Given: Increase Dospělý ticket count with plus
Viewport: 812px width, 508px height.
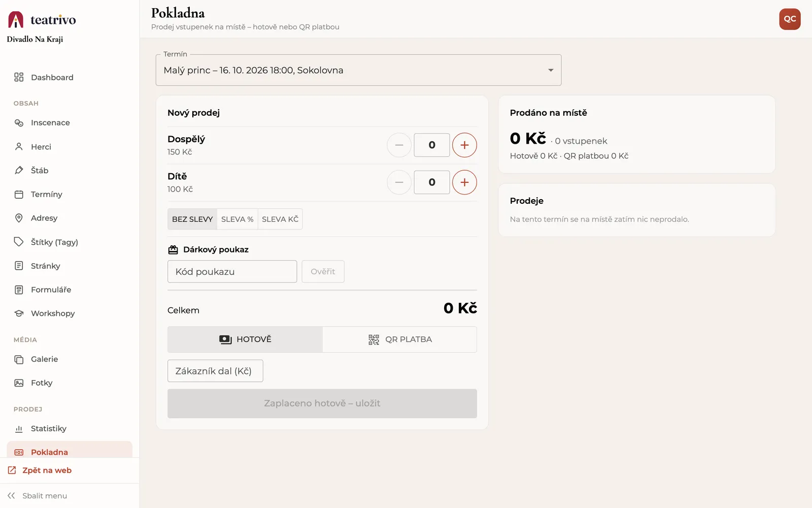Looking at the screenshot, I should click(464, 145).
